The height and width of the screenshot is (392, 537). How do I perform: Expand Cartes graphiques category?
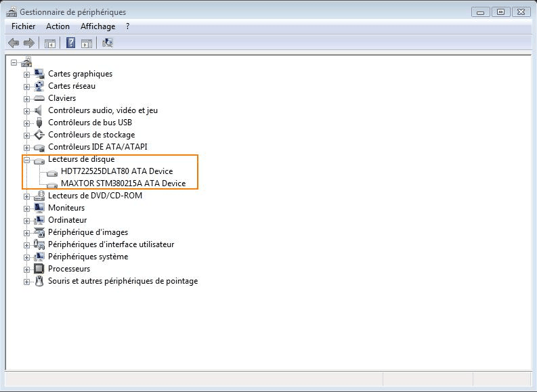click(x=26, y=74)
